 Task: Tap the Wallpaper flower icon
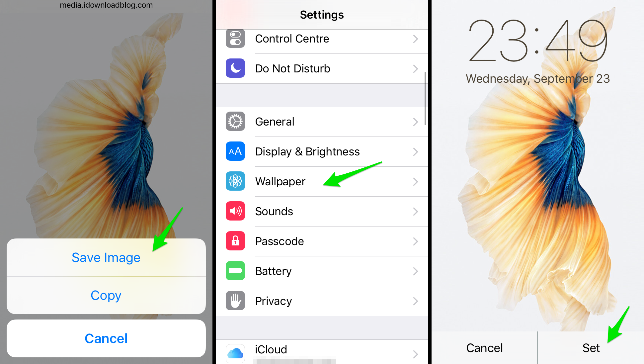tap(235, 181)
